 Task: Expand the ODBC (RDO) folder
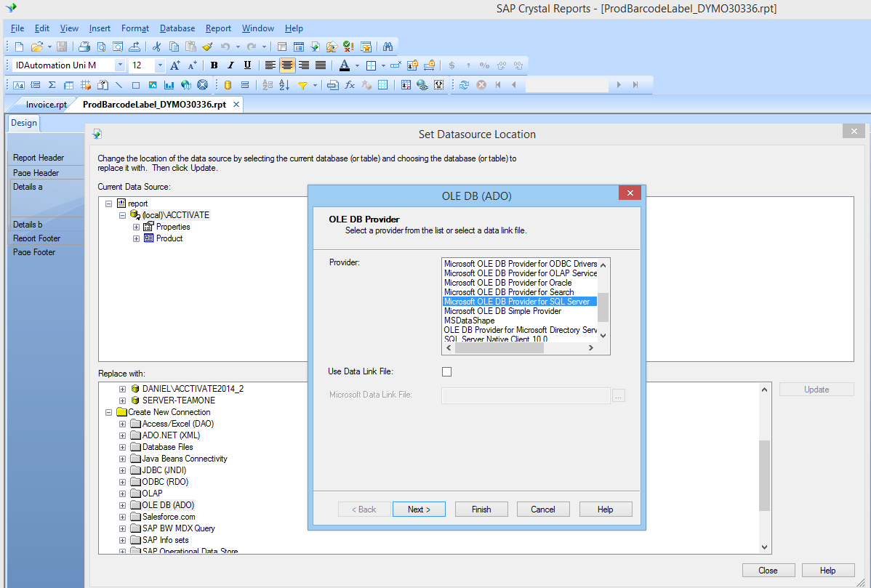122,482
